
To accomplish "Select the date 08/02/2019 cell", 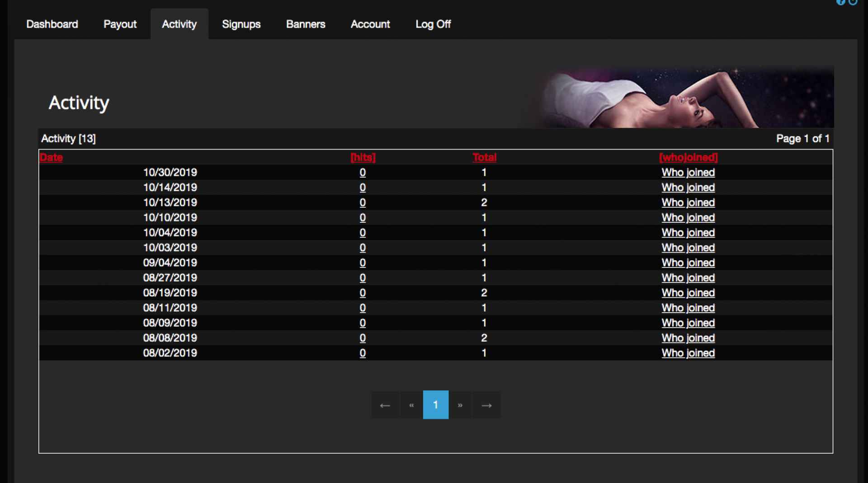I will point(170,353).
